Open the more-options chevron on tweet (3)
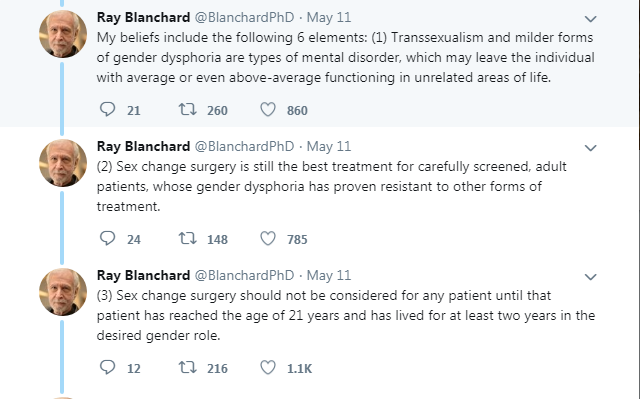 click(x=591, y=277)
